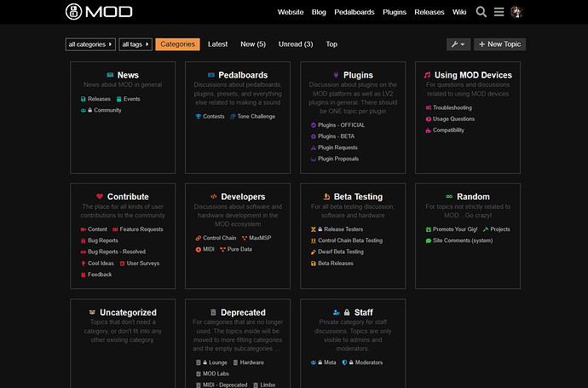The height and width of the screenshot is (388, 588).
Task: Click the Developers code icon
Action: pos(214,196)
